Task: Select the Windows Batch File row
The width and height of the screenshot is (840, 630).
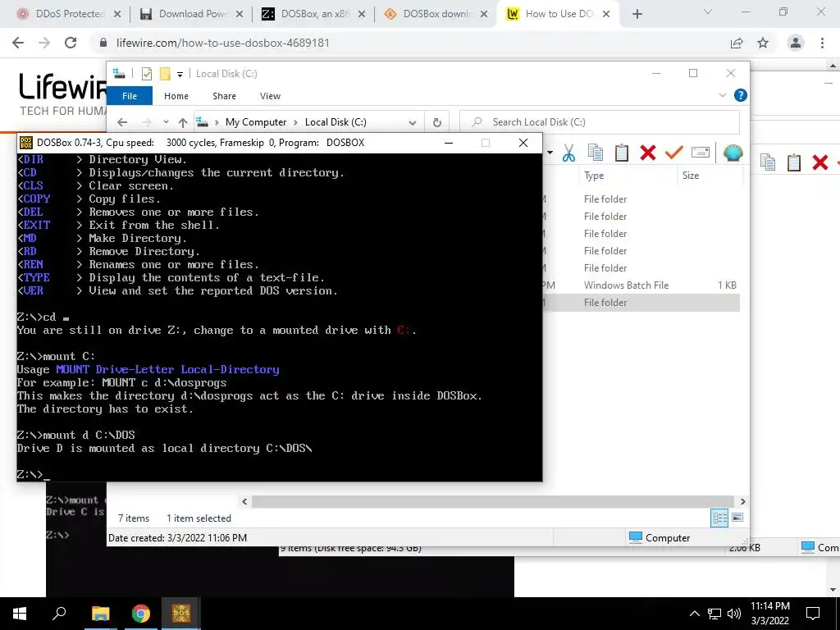Action: click(x=640, y=285)
